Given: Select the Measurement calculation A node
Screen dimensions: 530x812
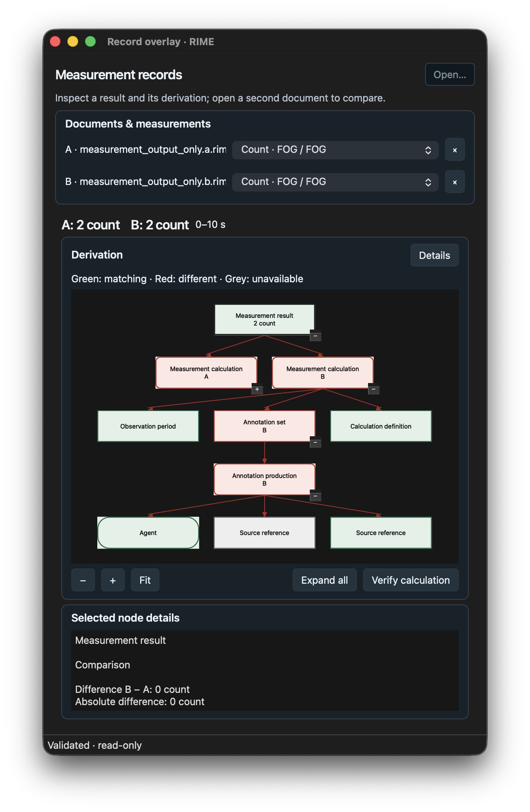Looking at the screenshot, I should [206, 373].
